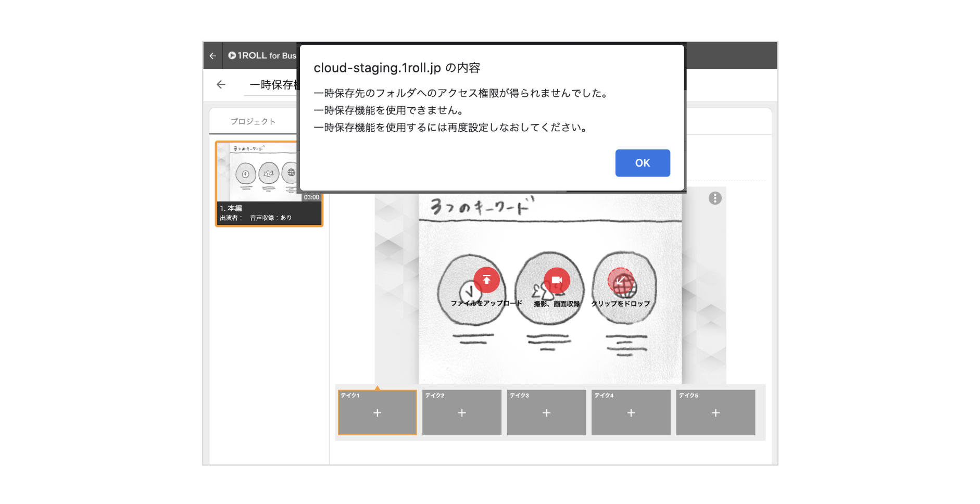Click the plus icon inside テイク3
Image resolution: width=980 pixels, height=504 pixels.
(546, 413)
